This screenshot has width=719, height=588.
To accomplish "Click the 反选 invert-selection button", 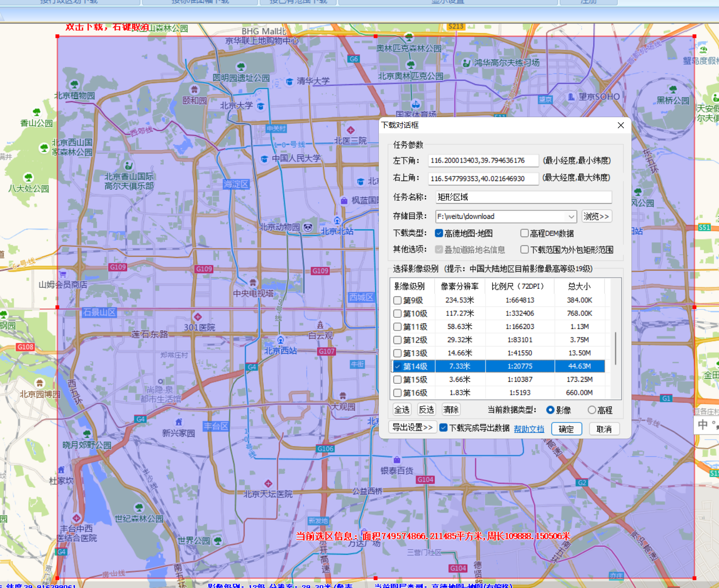I will pos(426,409).
